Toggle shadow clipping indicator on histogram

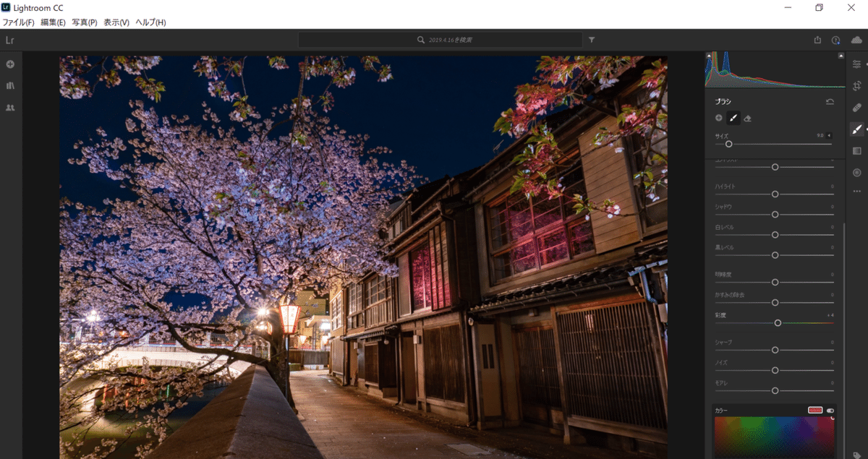coord(709,55)
